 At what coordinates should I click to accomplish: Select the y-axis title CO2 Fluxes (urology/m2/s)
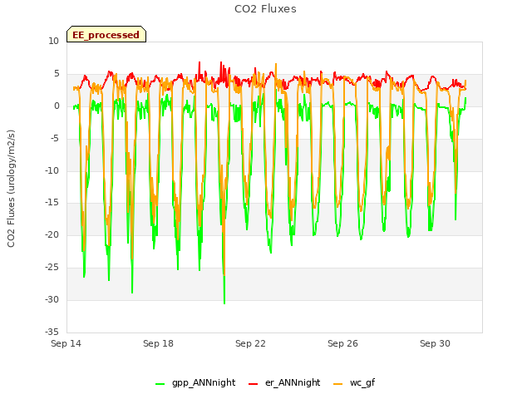(11, 189)
